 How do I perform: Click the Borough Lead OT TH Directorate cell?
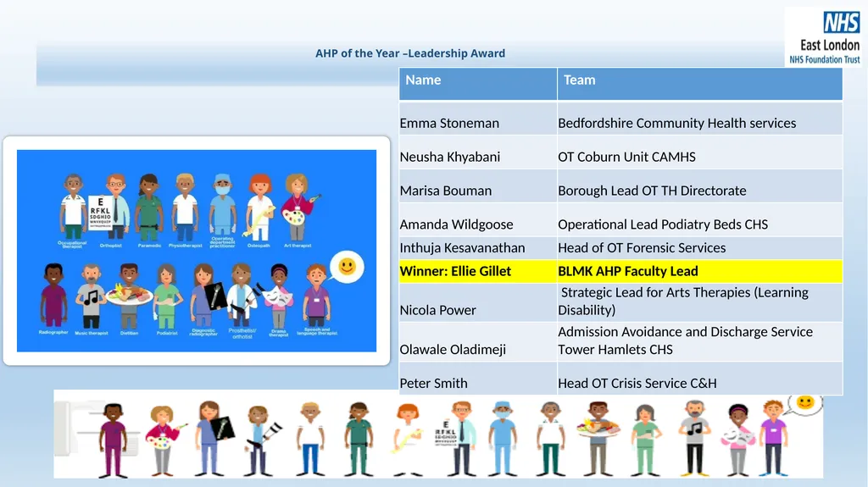tap(699, 186)
